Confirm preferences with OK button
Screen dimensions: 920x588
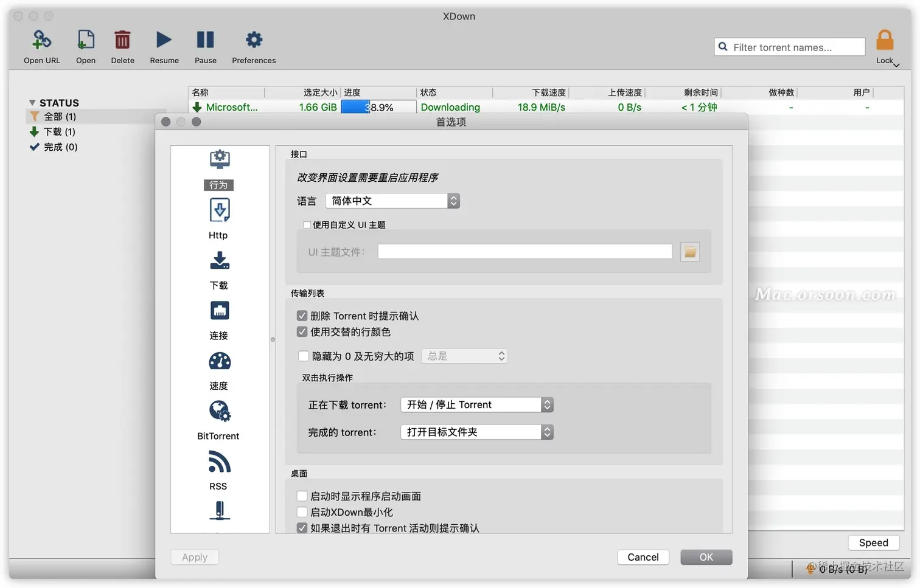706,557
